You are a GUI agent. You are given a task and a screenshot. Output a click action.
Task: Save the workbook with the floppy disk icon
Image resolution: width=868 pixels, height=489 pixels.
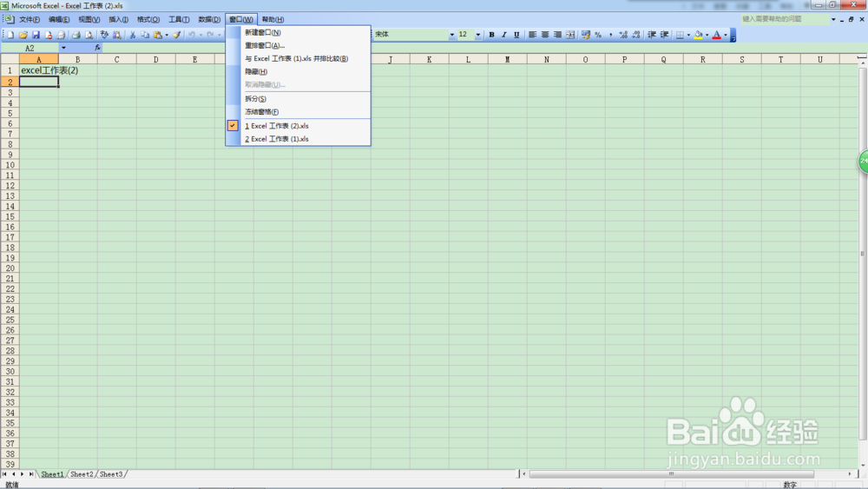pyautogui.click(x=36, y=35)
